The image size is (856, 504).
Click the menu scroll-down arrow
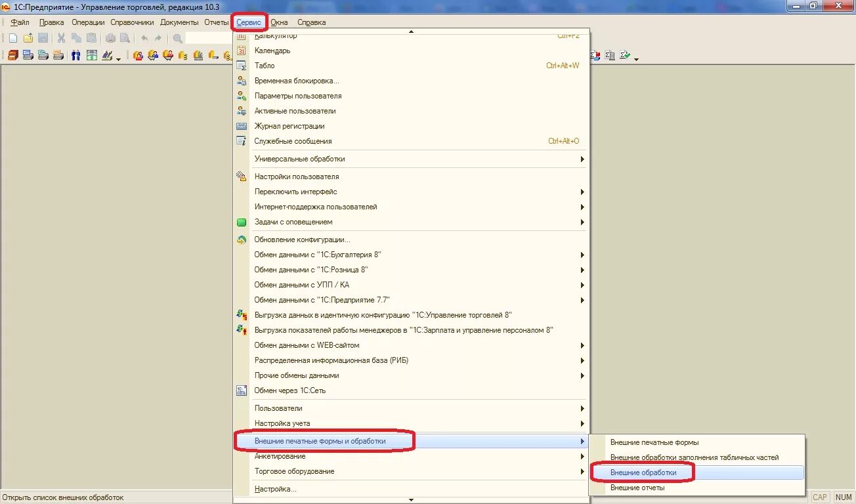[x=412, y=500]
